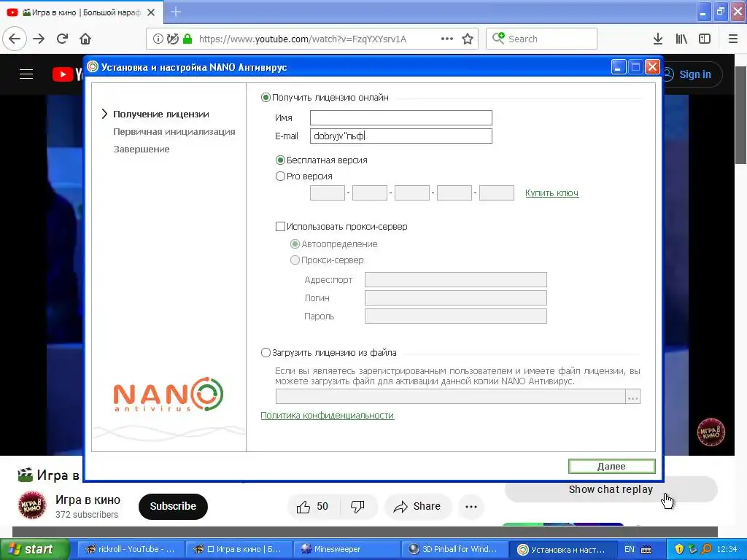Click the Share button

(417, 507)
